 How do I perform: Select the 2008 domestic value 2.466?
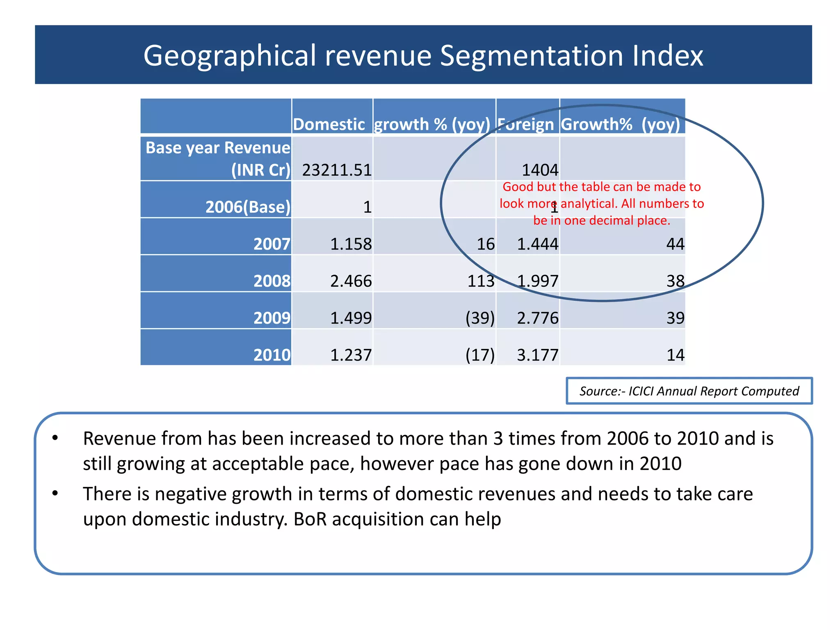(x=351, y=281)
